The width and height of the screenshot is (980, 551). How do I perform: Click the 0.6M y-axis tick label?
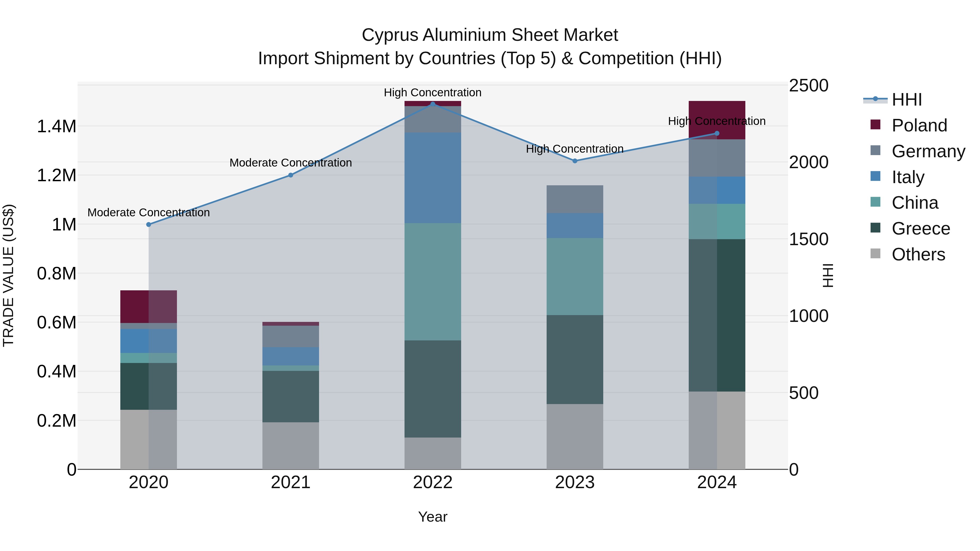click(x=57, y=322)
